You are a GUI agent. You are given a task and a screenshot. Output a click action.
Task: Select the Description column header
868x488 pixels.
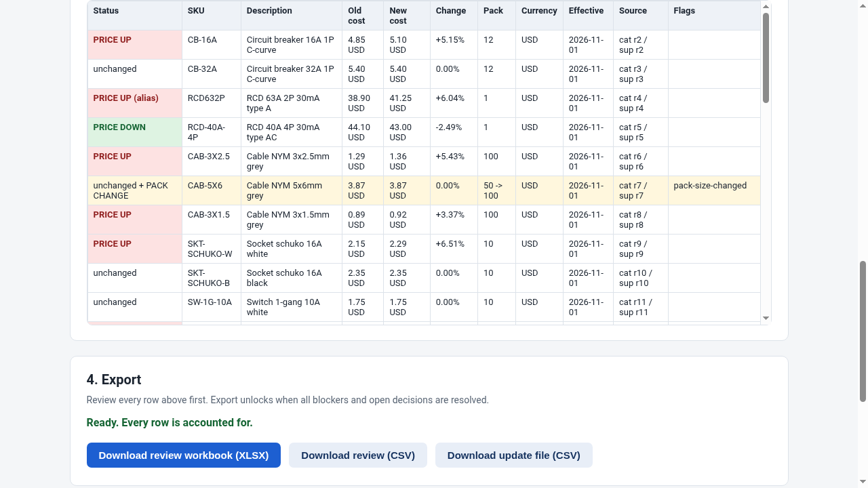pyautogui.click(x=292, y=16)
